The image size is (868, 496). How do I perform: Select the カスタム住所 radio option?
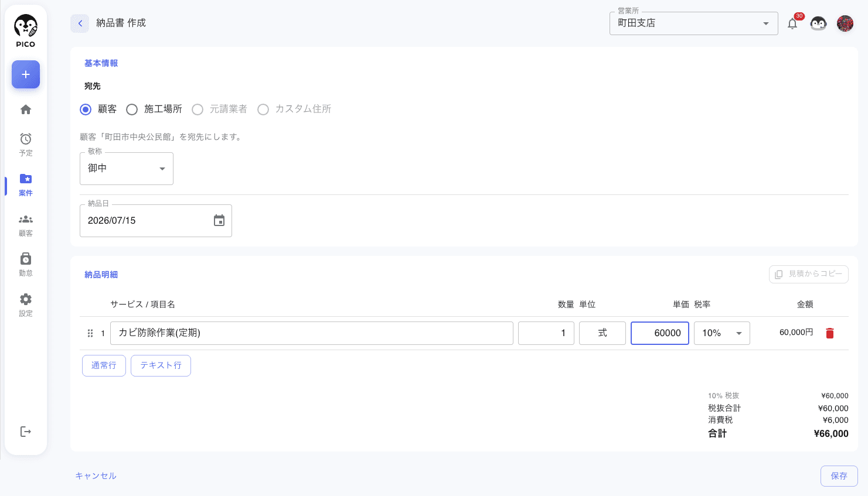click(263, 110)
